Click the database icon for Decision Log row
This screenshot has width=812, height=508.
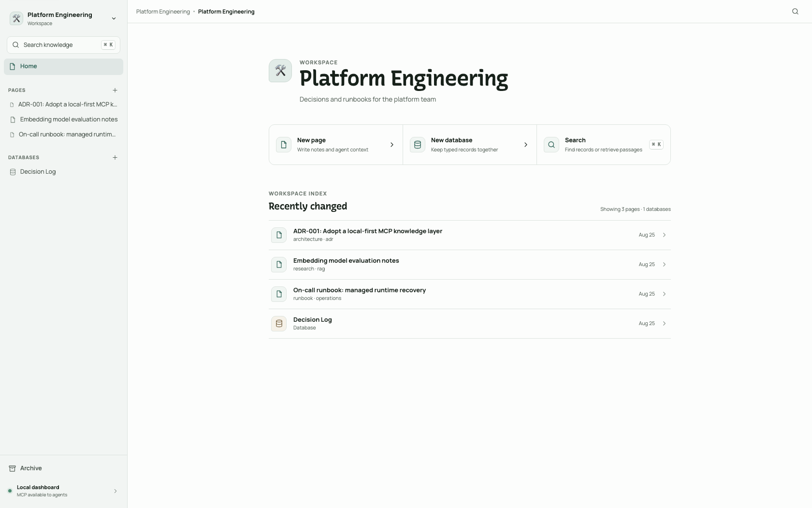[x=279, y=324]
